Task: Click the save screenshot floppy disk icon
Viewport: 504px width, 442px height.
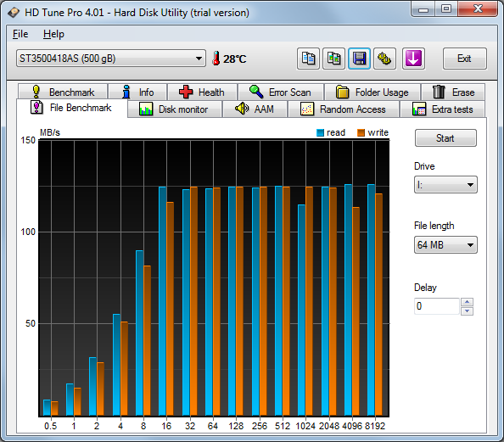Action: [359, 59]
